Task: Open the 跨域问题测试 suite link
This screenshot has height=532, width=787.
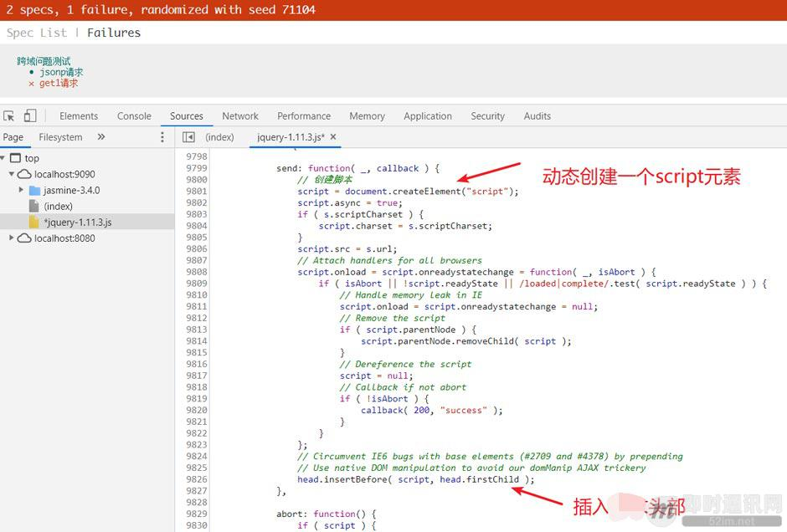Action: tap(44, 61)
